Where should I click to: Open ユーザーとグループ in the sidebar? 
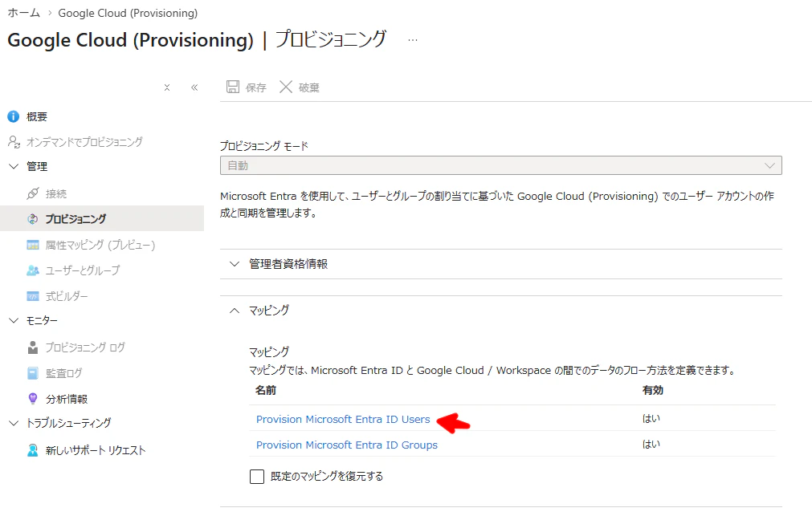[83, 270]
